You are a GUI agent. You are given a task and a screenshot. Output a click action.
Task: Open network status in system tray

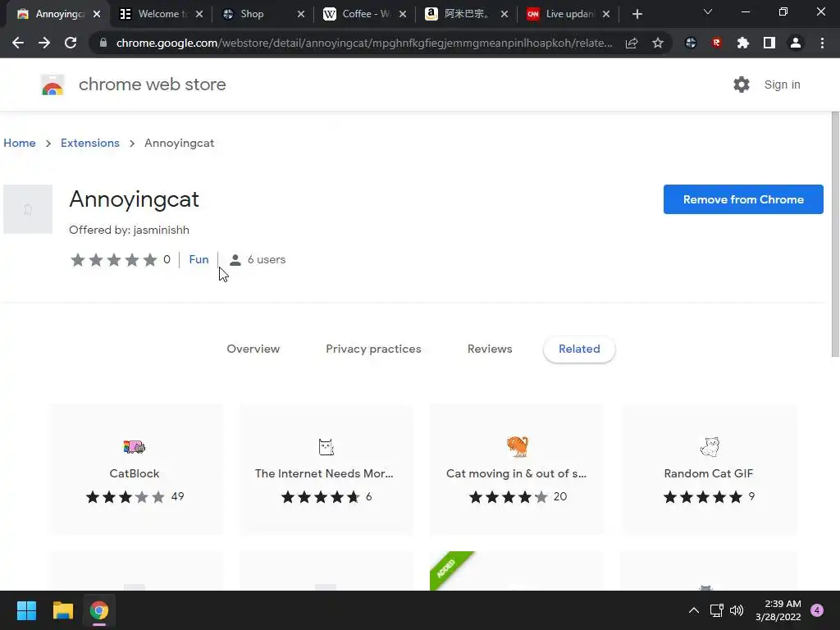pos(716,610)
